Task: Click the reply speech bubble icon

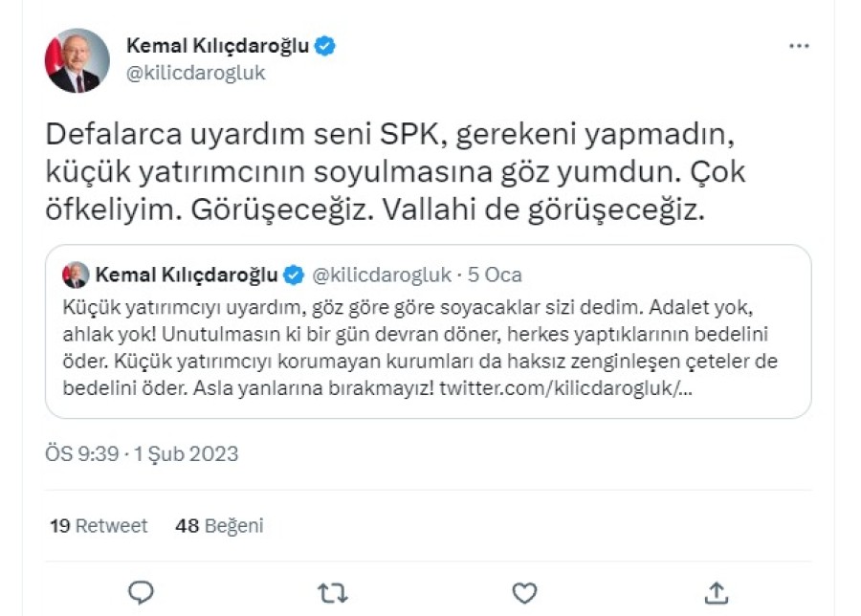Action: 141,592
